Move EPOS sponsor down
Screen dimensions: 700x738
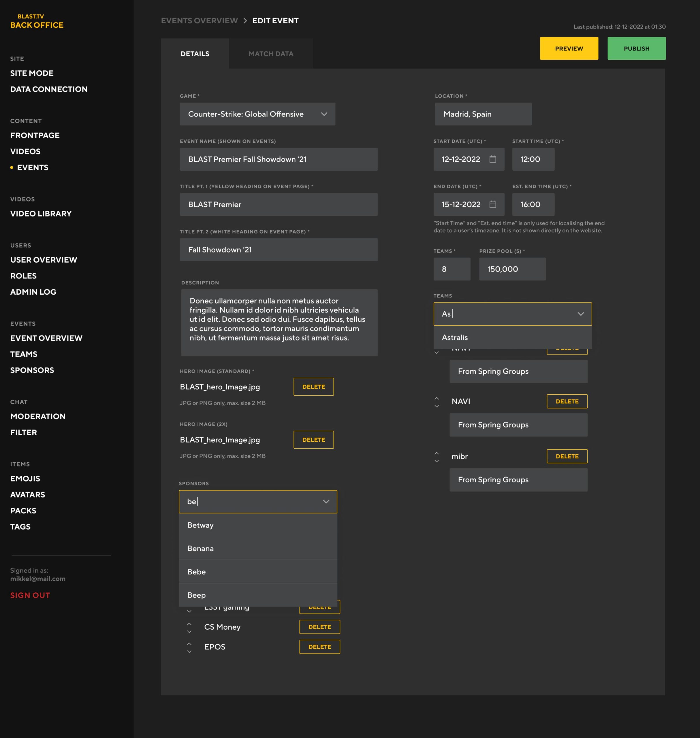click(189, 652)
